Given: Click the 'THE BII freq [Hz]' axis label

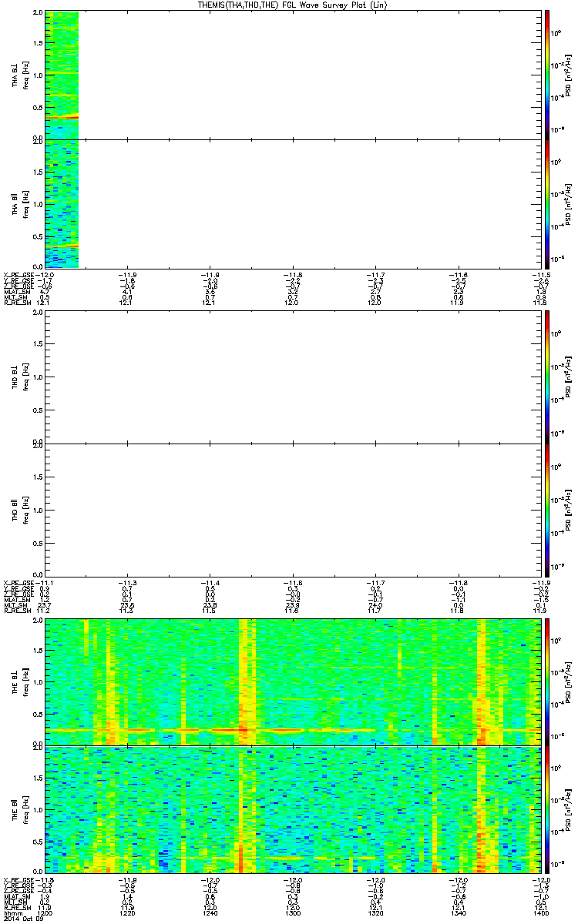Looking at the screenshot, I should point(20,809).
